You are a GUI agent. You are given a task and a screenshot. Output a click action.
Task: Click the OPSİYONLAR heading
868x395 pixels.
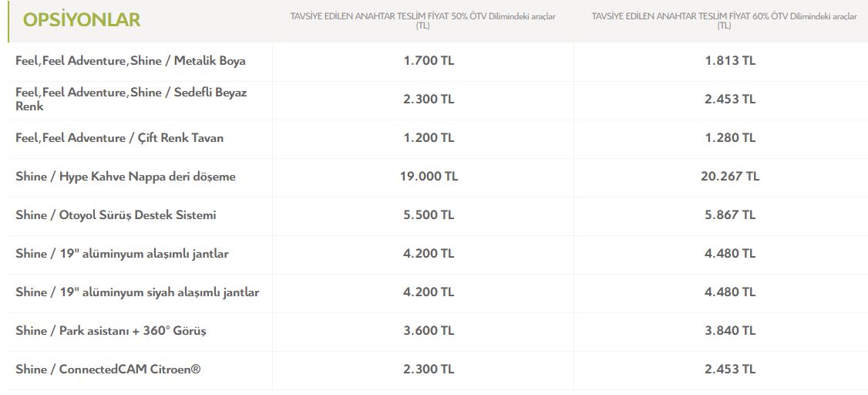[x=82, y=20]
